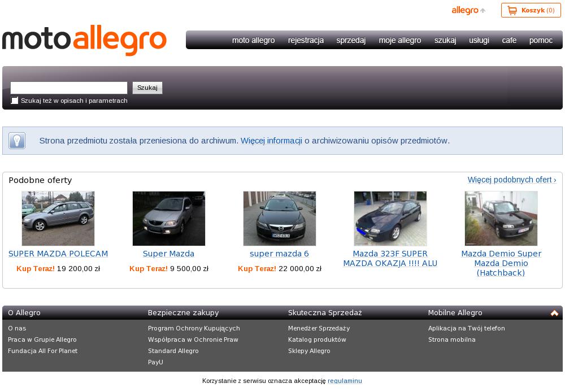565x392 pixels.
Task: Open Fundacja All For Planet link
Action: tap(42, 351)
